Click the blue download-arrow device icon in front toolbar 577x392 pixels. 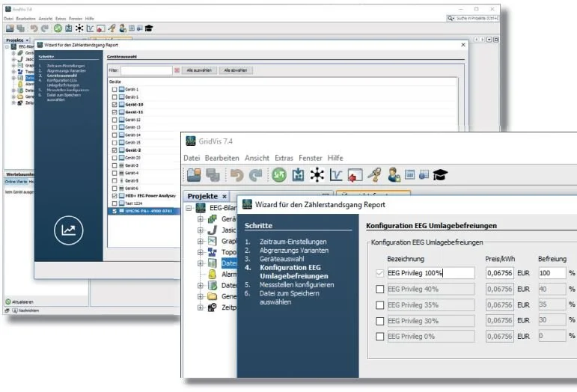298,174
